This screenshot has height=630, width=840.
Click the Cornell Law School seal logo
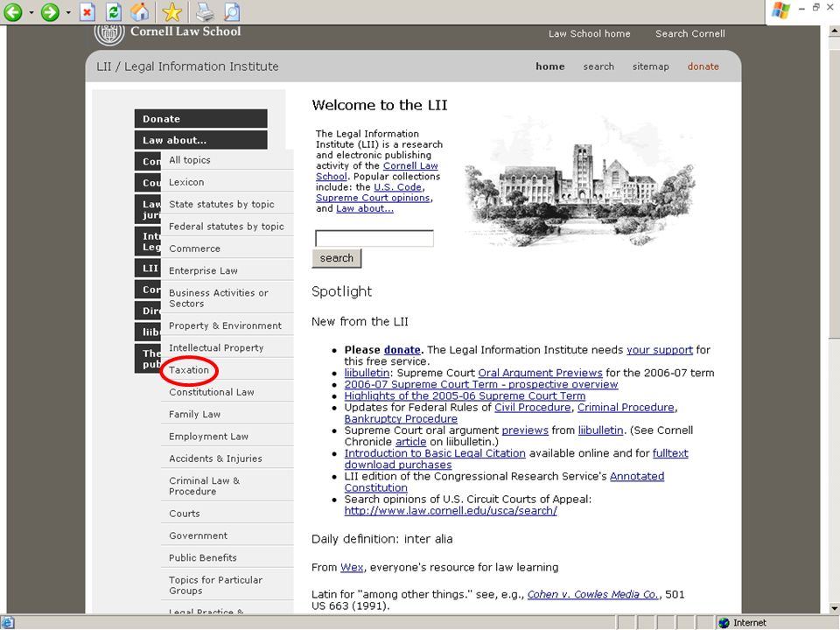point(109,33)
